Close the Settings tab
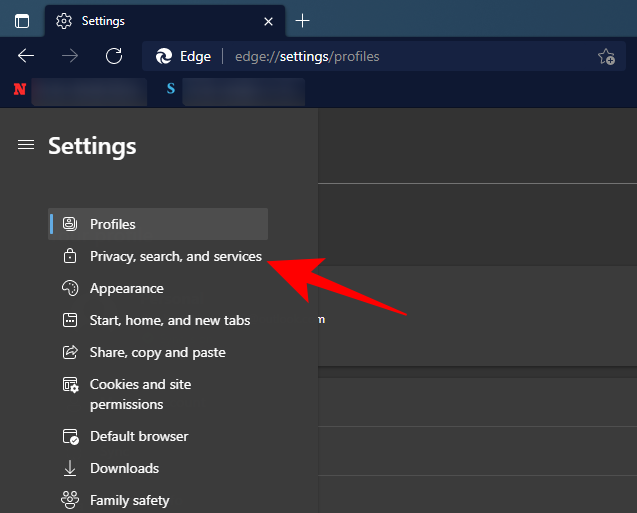The image size is (637, 513). [x=267, y=21]
